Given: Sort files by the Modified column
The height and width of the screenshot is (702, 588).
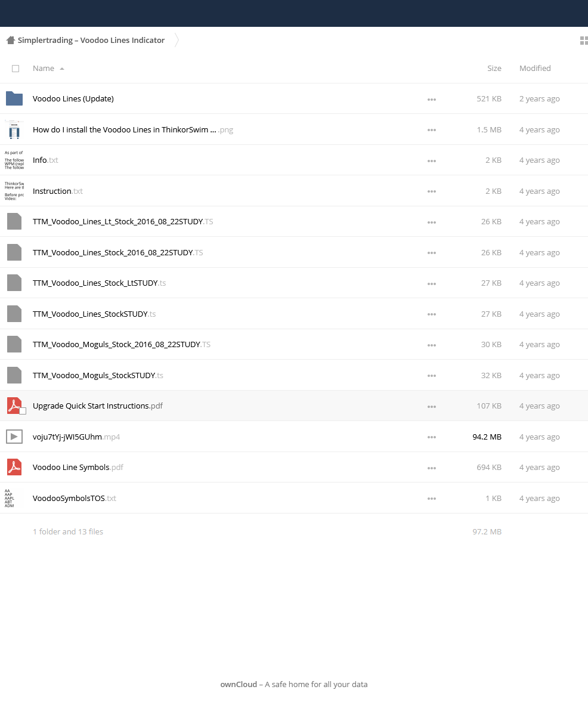Looking at the screenshot, I should [535, 68].
